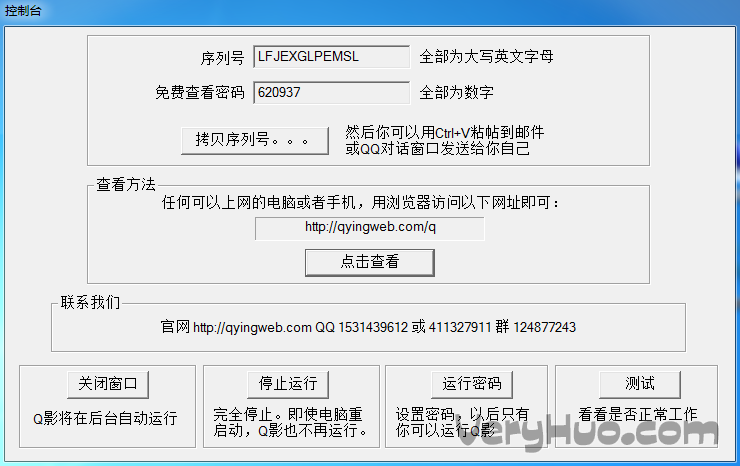Image resolution: width=740 pixels, height=466 pixels.
Task: Click the 停止运行 button
Action: tap(288, 384)
